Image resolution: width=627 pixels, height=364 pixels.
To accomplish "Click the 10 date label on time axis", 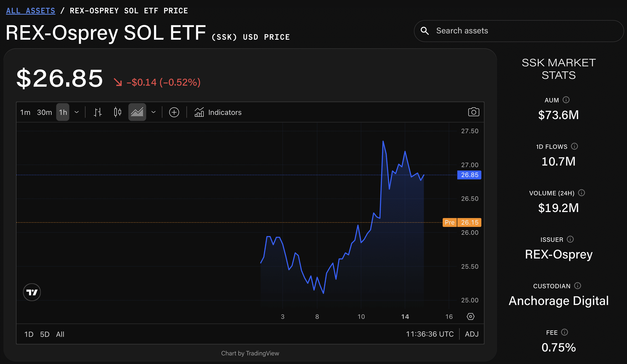I will 361,317.
